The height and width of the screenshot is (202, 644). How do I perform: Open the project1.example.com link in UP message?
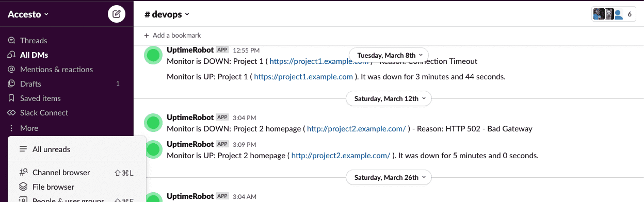(x=304, y=77)
